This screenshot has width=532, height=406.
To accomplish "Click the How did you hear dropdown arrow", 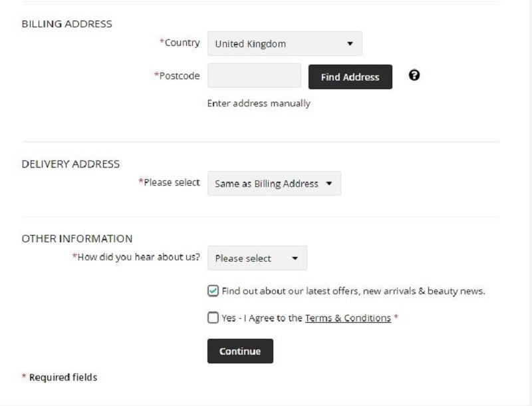I will point(295,258).
